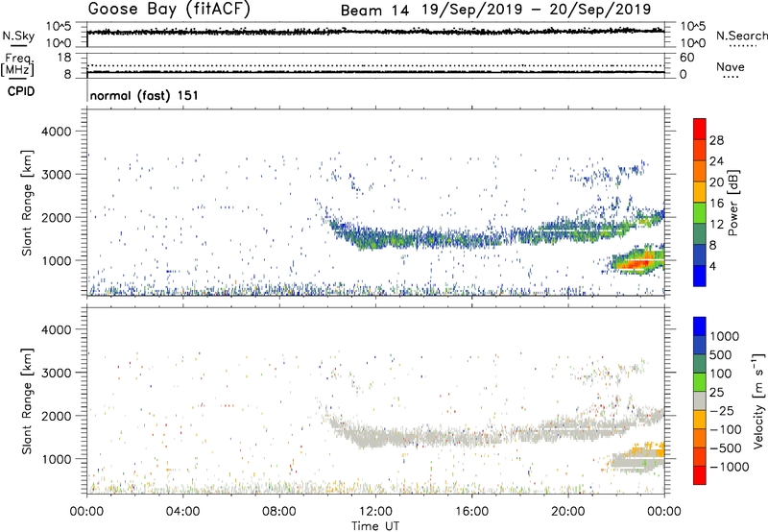768x532 pixels.
Task: Click the '2000' slant range label in the power panel
Action: [57, 217]
